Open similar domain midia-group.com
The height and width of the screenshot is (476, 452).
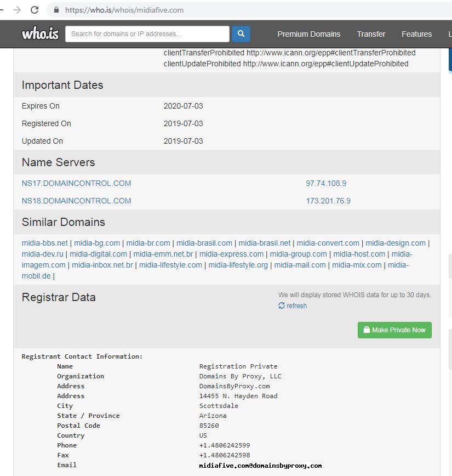click(x=299, y=254)
